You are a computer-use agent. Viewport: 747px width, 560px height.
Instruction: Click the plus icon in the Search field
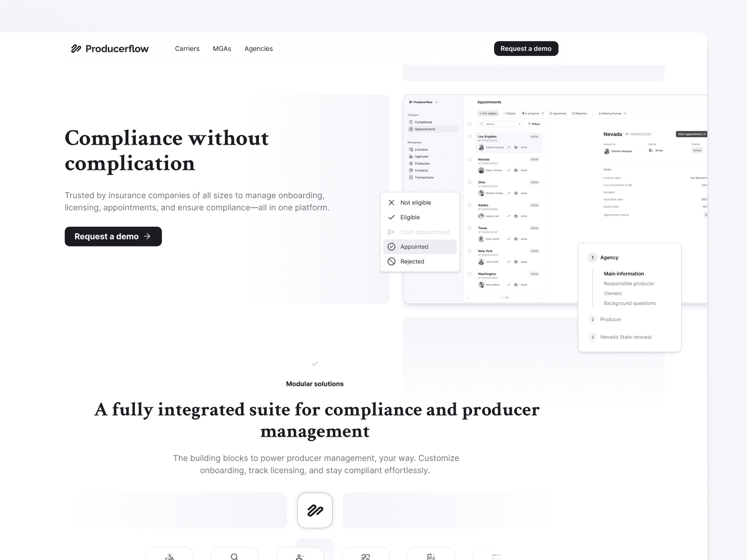[x=519, y=124]
